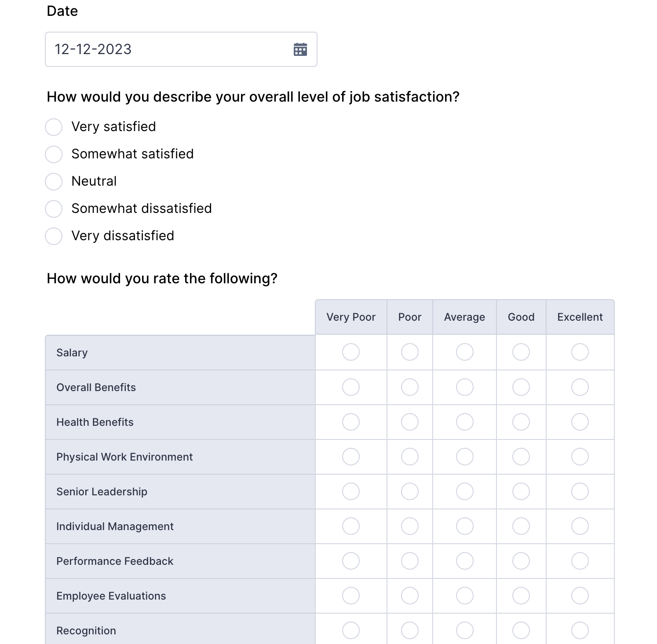This screenshot has height=644, width=657.
Task: Set Employee Evaluations to Average
Action: [464, 596]
